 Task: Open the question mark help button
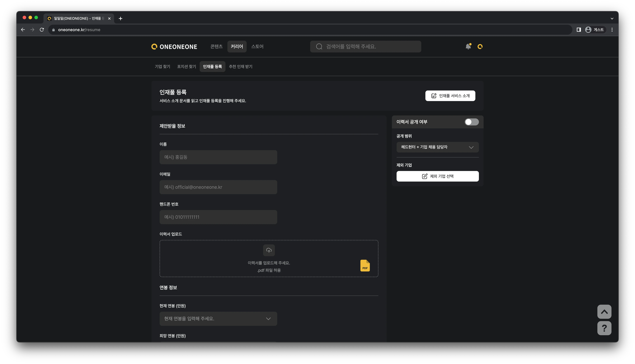click(604, 328)
